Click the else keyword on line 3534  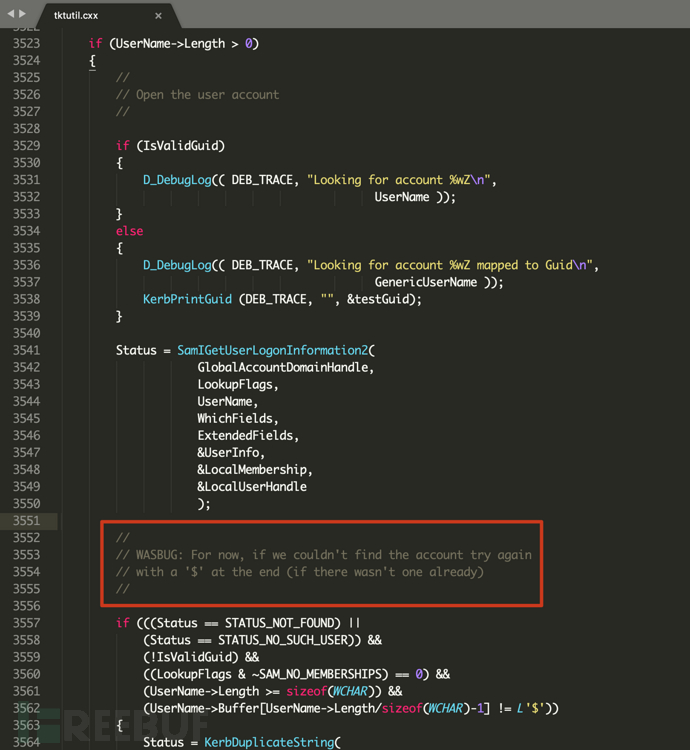tap(129, 231)
